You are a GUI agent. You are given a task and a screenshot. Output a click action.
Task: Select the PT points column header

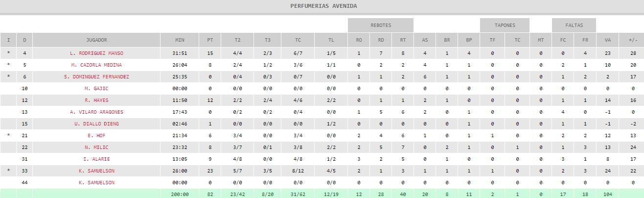point(210,40)
